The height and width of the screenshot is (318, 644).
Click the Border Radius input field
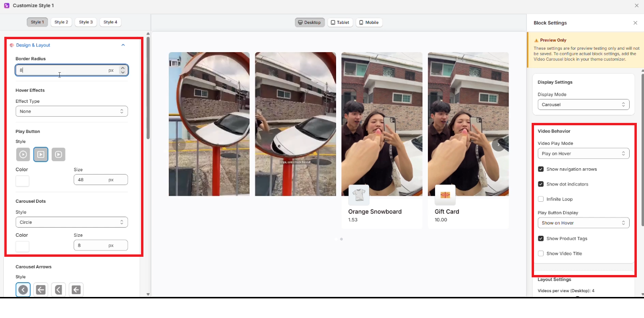point(62,70)
